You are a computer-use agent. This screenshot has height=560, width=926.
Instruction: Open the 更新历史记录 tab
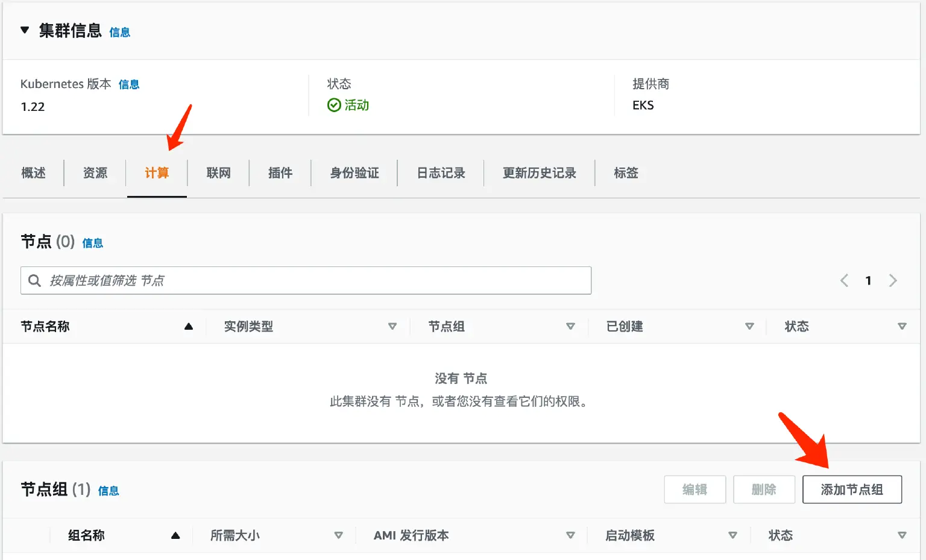coord(538,173)
